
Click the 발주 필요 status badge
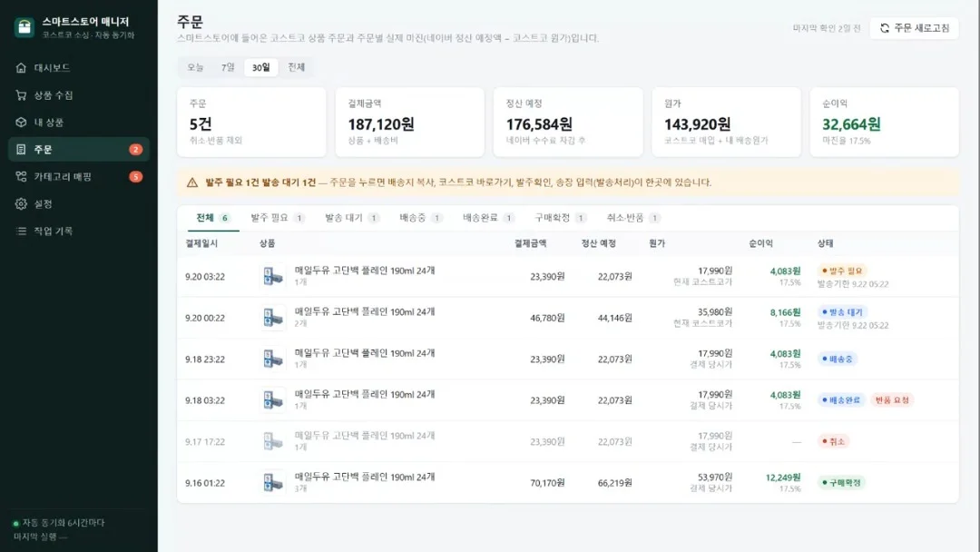[842, 271]
